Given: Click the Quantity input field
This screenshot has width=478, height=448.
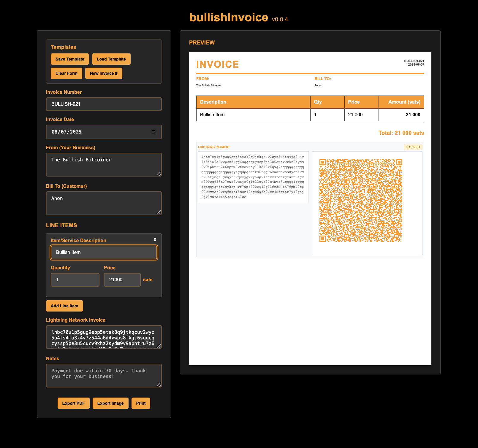Looking at the screenshot, I should 75,280.
